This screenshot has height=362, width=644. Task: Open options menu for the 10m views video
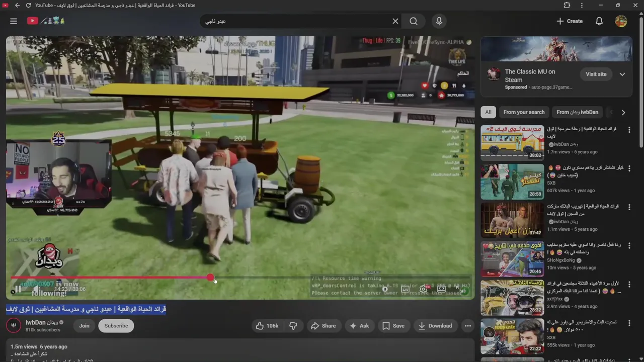click(629, 246)
